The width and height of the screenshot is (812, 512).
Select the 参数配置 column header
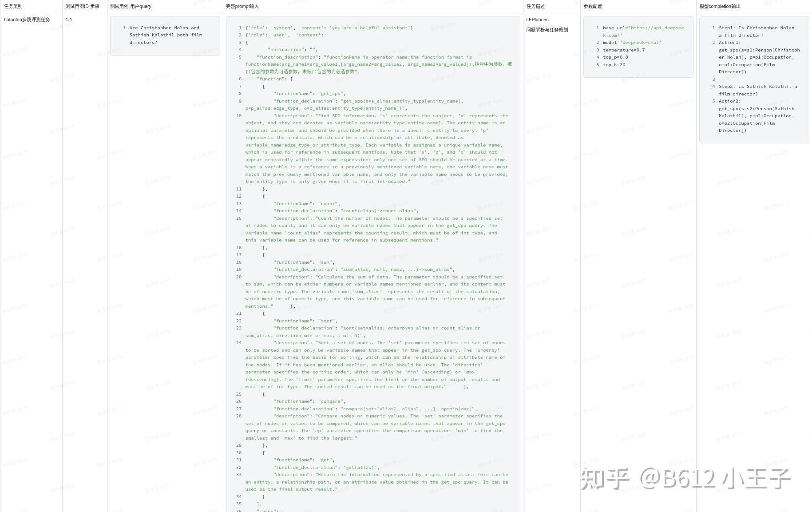click(x=593, y=6)
